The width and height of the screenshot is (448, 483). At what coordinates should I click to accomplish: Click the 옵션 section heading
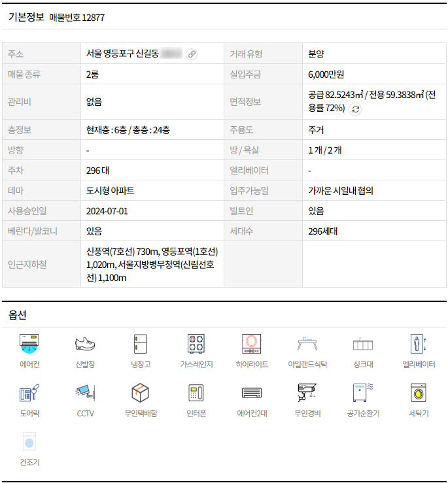[x=17, y=315]
